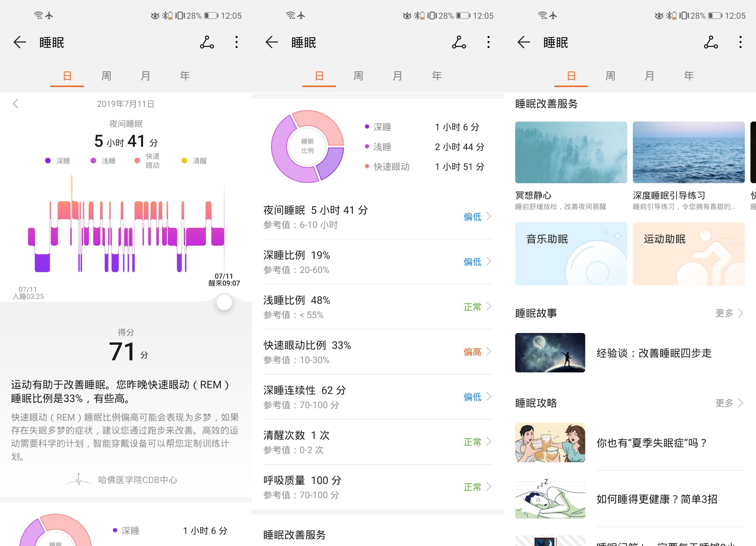756x546 pixels.
Task: Tap the date 2019年7月11日
Action: [126, 104]
